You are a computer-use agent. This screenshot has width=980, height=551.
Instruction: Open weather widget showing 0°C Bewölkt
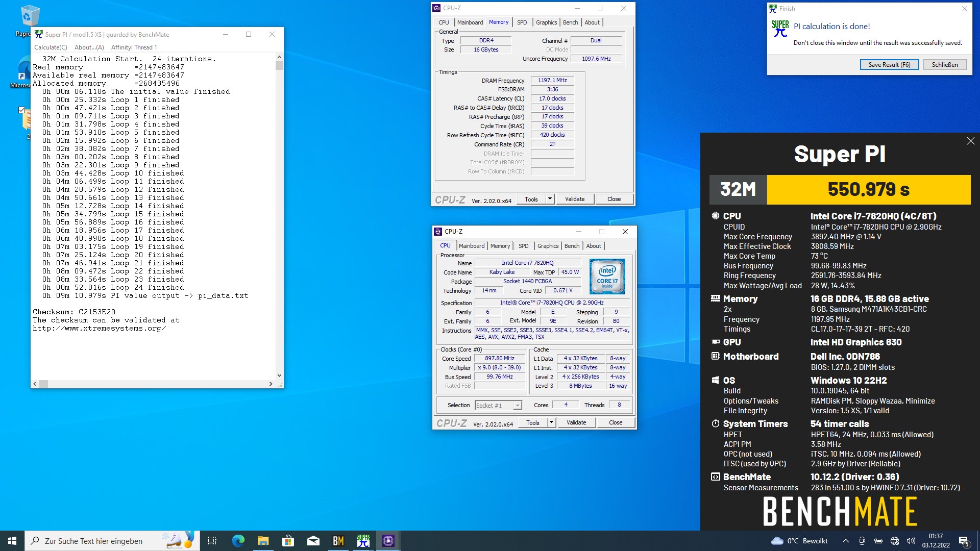pos(799,541)
